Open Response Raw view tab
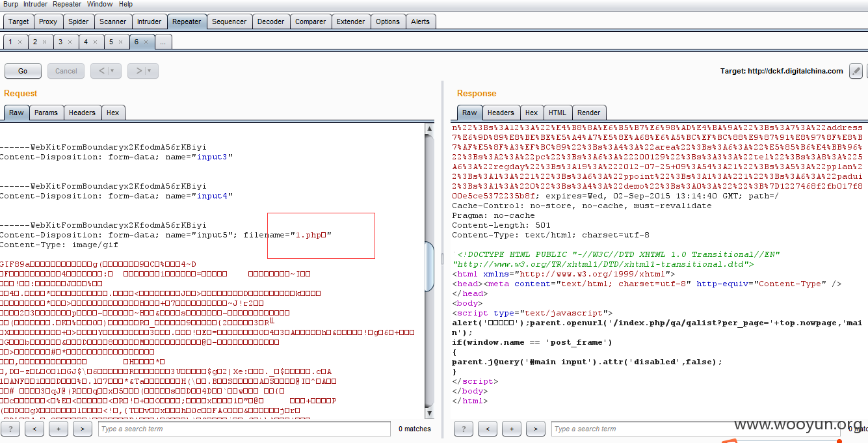 click(469, 113)
